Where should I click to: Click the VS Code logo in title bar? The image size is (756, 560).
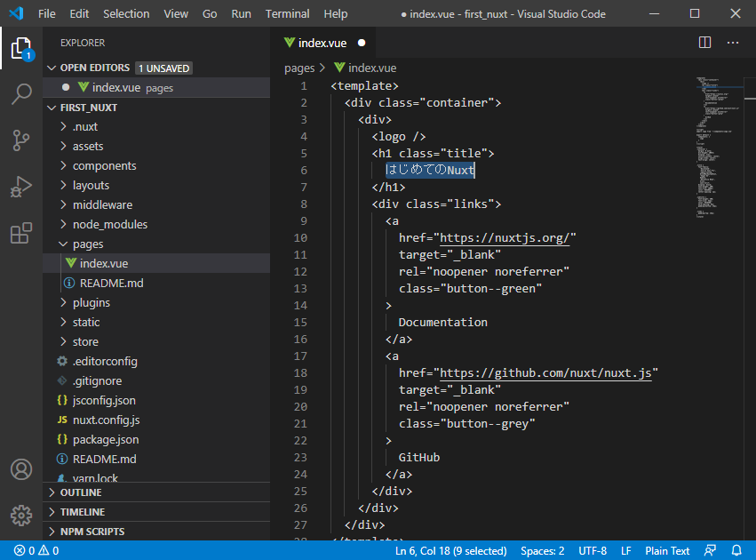16,13
